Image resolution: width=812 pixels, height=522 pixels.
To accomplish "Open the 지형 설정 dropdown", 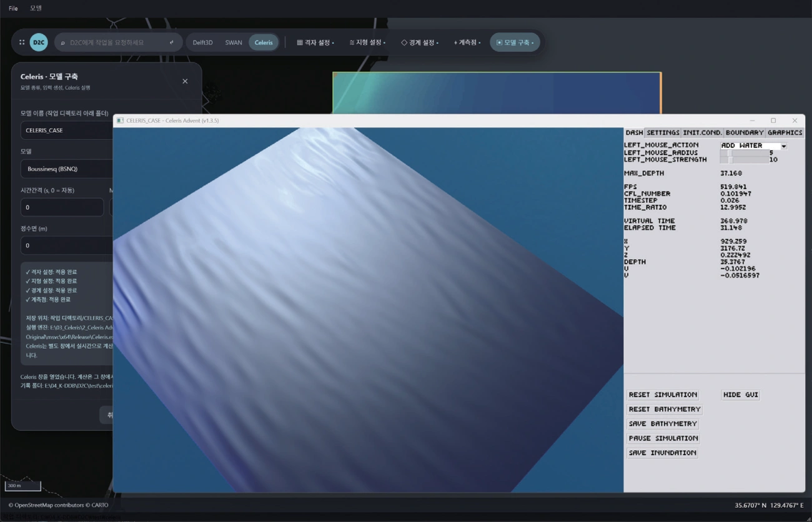I will click(367, 42).
